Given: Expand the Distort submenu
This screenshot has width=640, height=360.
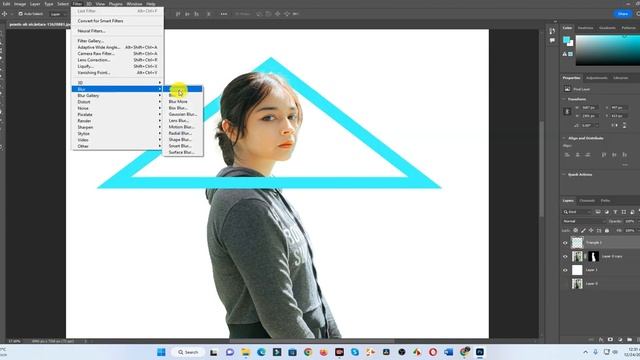Looking at the screenshot, I should [117, 102].
